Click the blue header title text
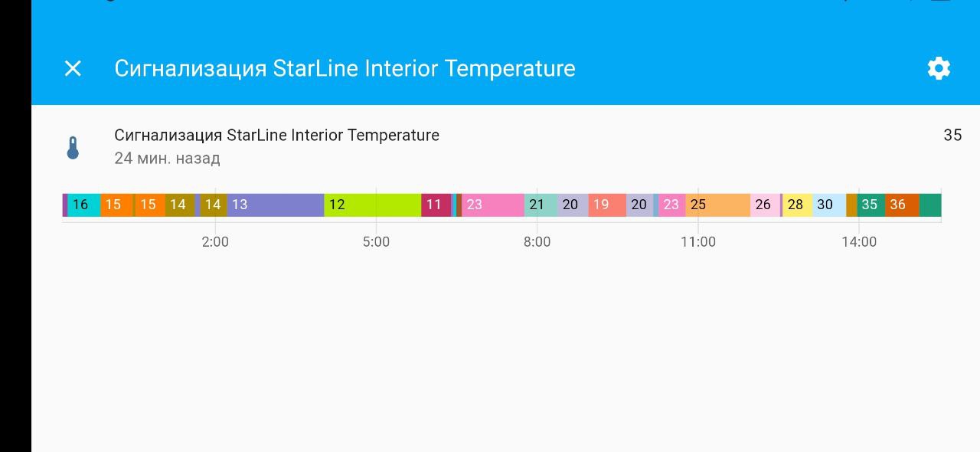 tap(345, 69)
